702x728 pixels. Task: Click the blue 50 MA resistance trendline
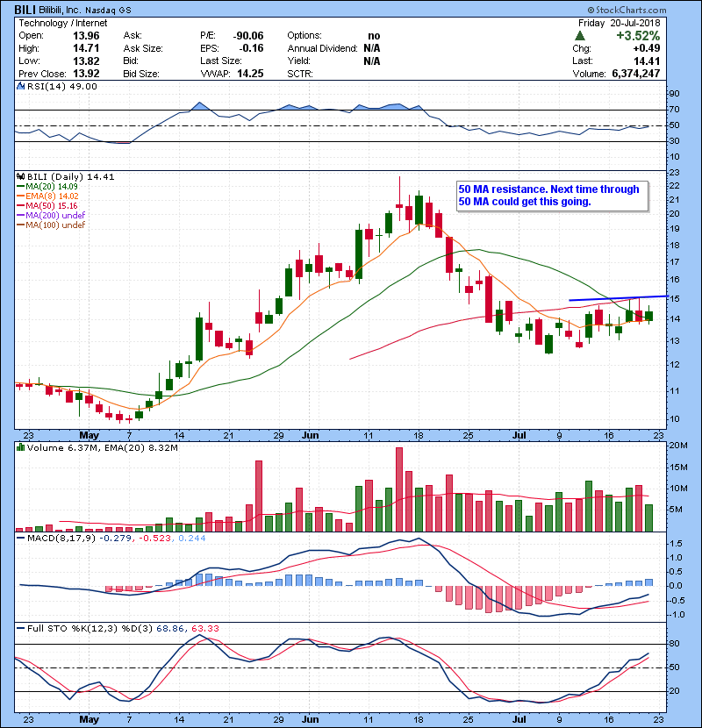(619, 298)
